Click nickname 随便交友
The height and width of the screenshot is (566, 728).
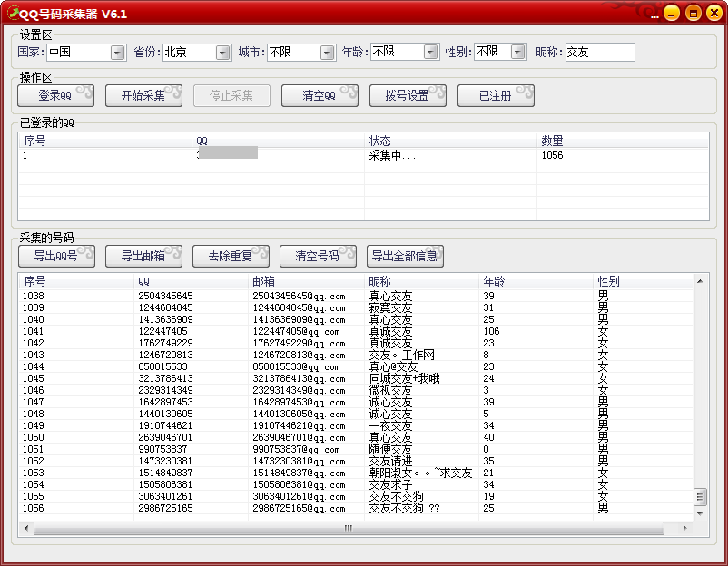pyautogui.click(x=390, y=450)
